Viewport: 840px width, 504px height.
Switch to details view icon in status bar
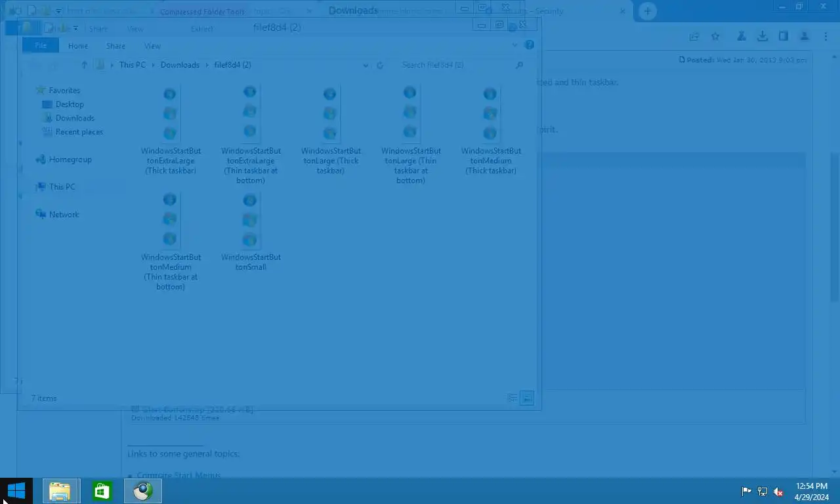point(513,398)
